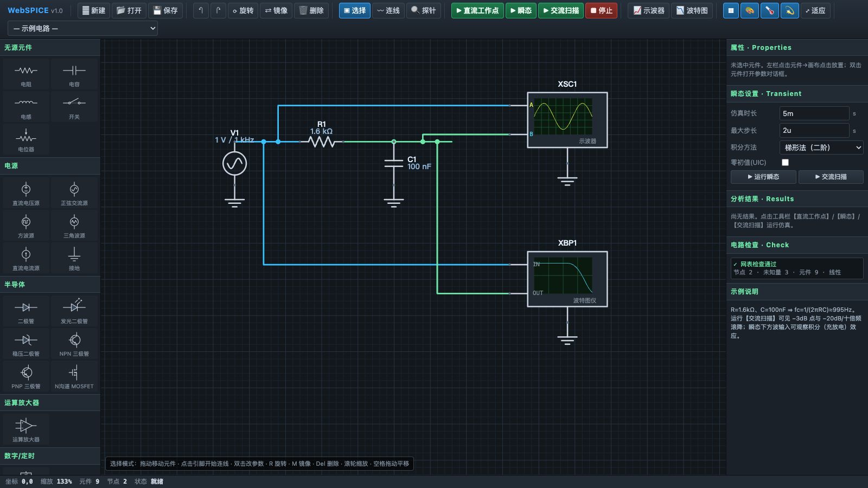The width and height of the screenshot is (868, 488).
Task: Choose the square wave source (方波源)
Action: coord(26,226)
